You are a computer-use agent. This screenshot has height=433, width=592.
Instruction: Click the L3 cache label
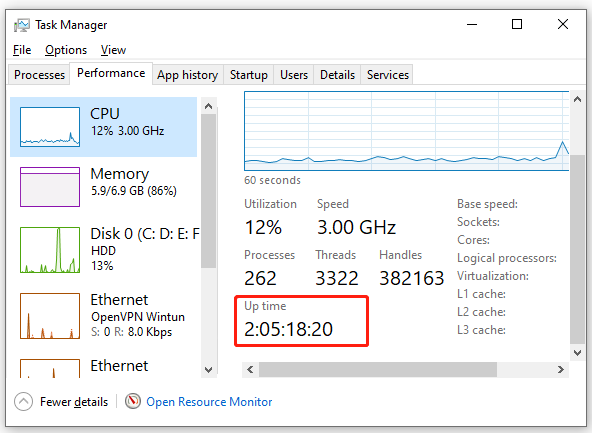click(481, 330)
